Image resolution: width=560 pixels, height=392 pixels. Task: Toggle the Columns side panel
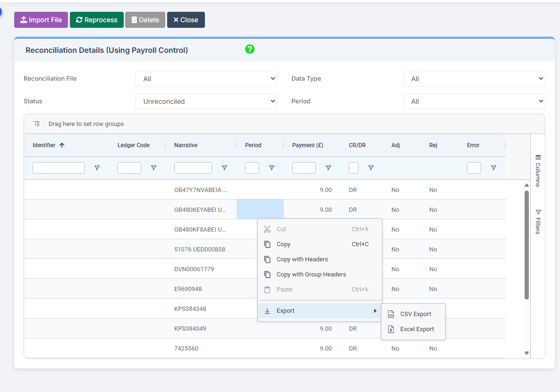(x=538, y=171)
